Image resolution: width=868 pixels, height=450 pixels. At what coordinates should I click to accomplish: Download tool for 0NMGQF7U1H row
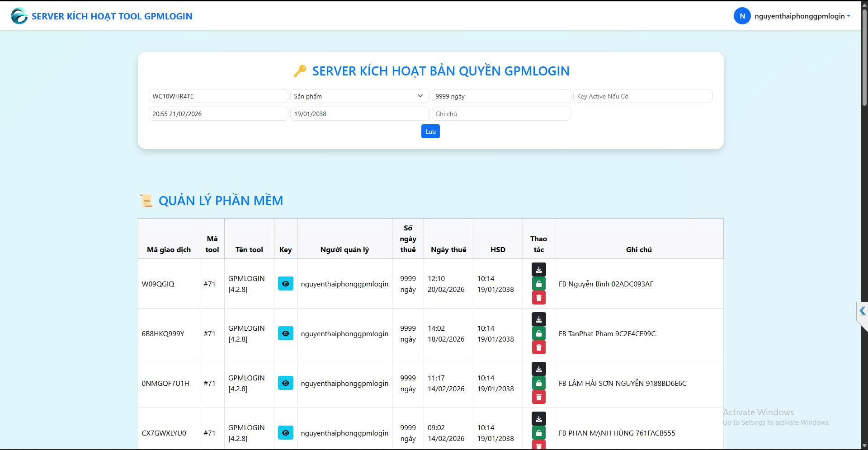tap(538, 369)
